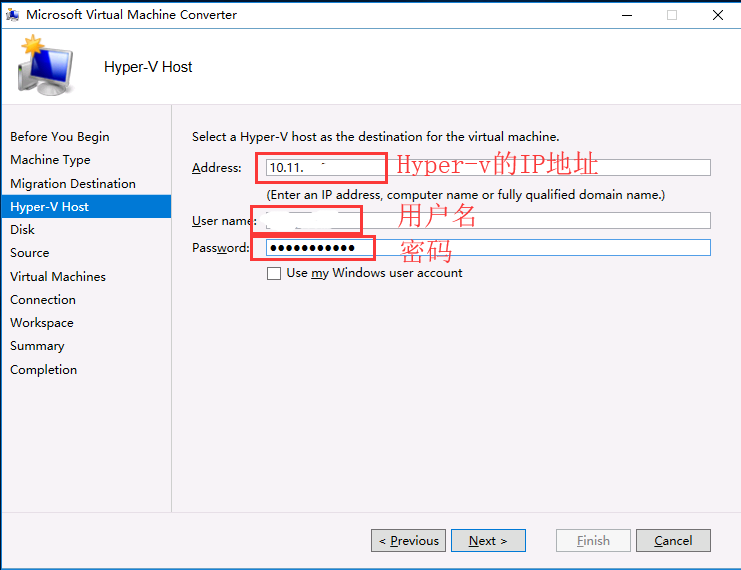The image size is (741, 570).
Task: Go to the Machine Type step
Action: 50,160
